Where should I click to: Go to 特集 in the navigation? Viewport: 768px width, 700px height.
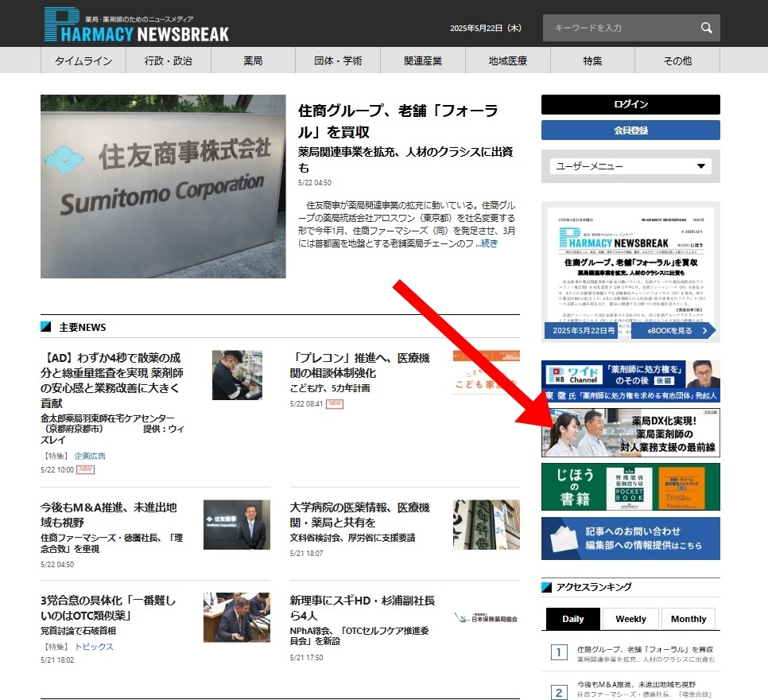[x=592, y=60]
